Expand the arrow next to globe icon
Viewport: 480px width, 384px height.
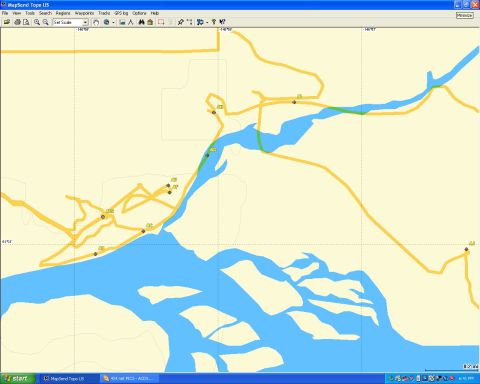[x=113, y=22]
